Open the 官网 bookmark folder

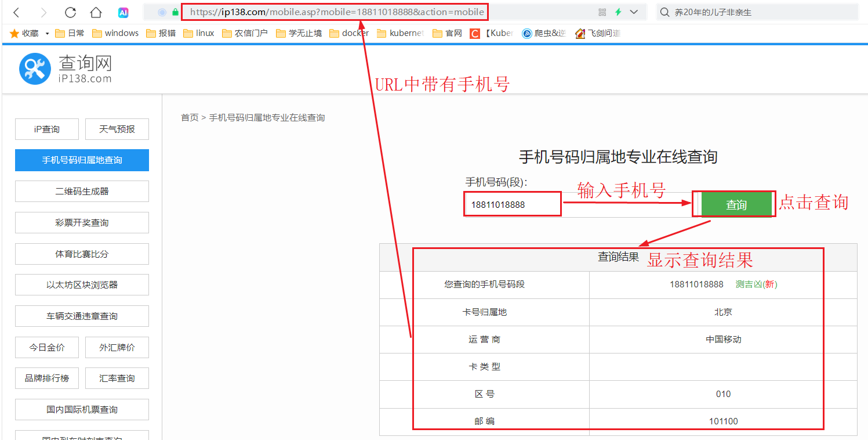point(447,33)
